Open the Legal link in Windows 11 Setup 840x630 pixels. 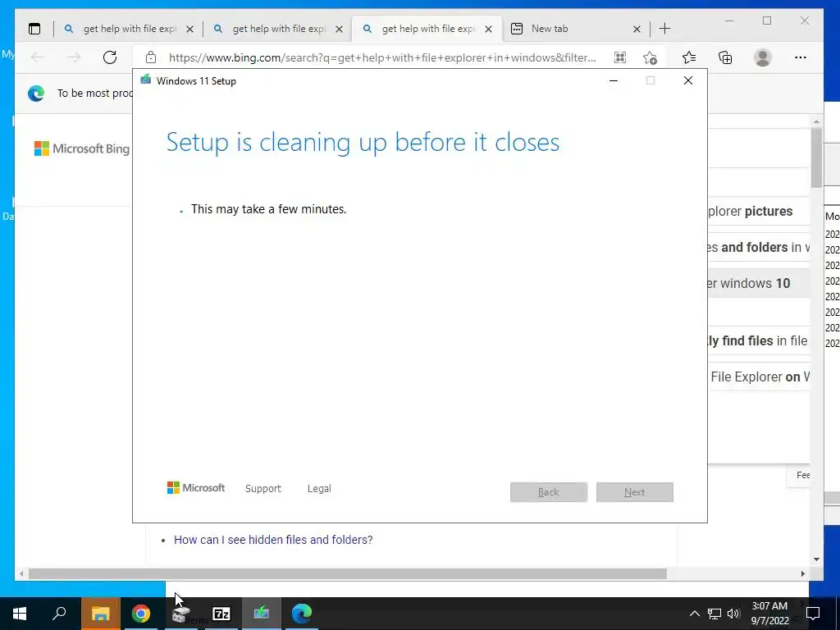tap(319, 489)
